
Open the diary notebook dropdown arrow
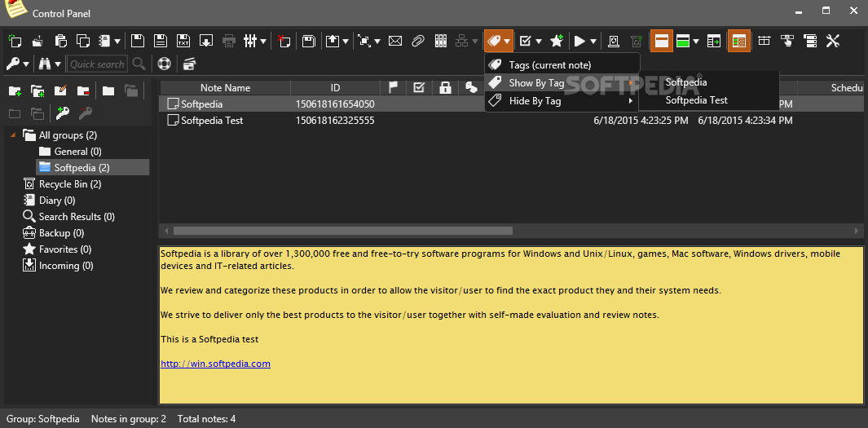pyautogui.click(x=117, y=41)
